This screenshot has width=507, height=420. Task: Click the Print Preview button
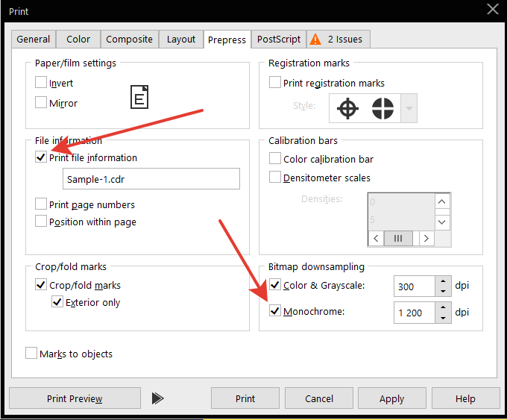pos(75,398)
